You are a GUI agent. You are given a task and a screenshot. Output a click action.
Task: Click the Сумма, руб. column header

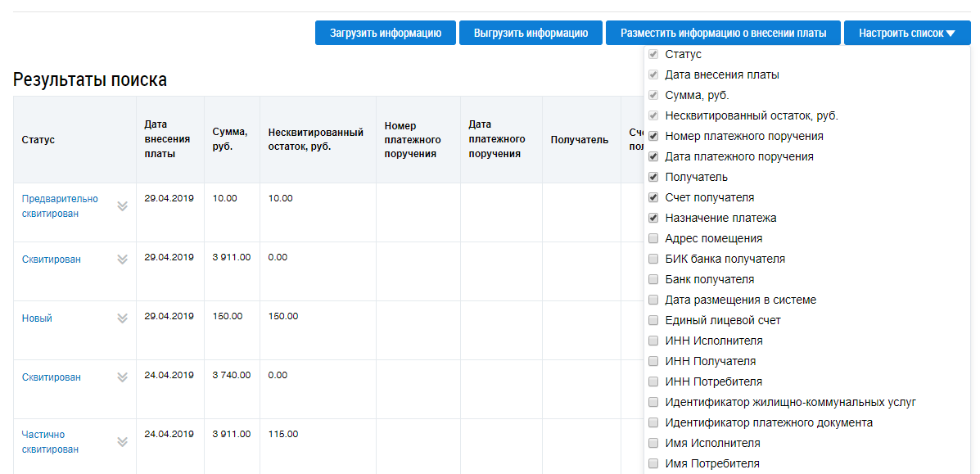coord(229,139)
